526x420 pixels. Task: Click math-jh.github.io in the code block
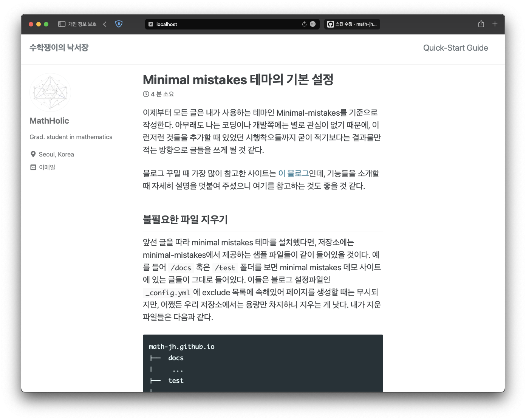(182, 347)
